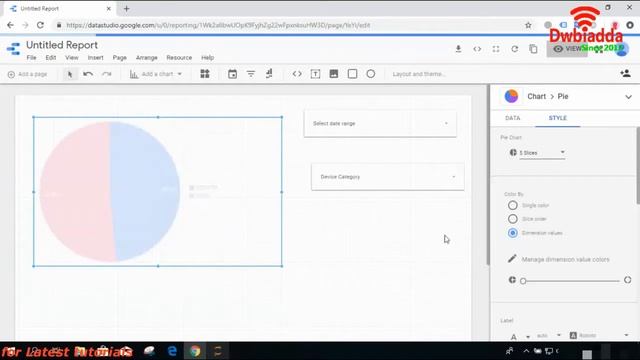Open the Edit menu

coord(51,58)
